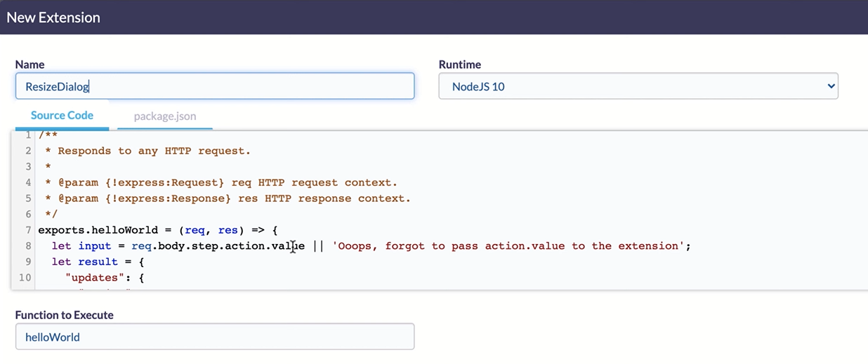Viewport: 868px width, 364px height.
Task: Click the Name input field containing ResizeDialog
Action: coord(214,87)
